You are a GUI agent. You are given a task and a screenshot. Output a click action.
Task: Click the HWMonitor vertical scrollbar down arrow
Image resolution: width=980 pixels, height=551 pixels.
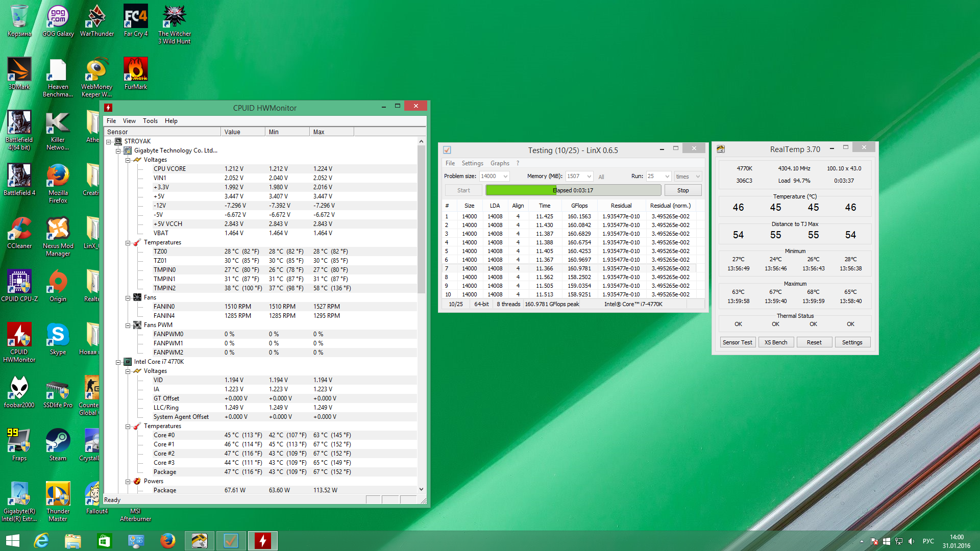tap(421, 489)
